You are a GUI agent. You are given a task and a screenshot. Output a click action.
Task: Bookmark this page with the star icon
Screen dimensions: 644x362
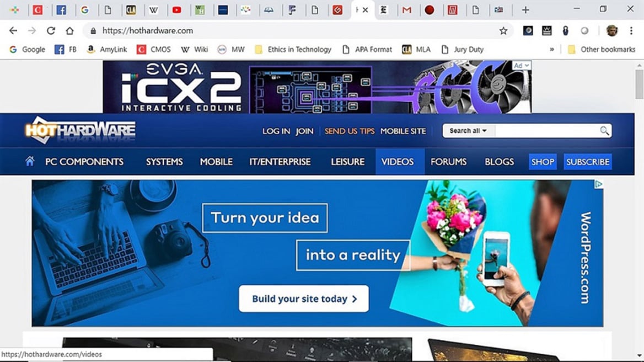(503, 30)
